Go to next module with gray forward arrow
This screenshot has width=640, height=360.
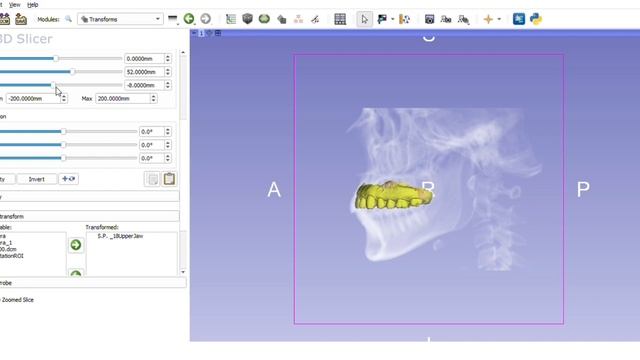pyautogui.click(x=205, y=19)
